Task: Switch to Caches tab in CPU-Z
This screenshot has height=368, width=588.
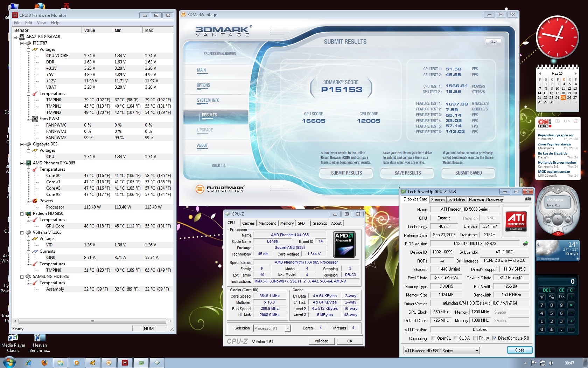Action: pos(248,223)
